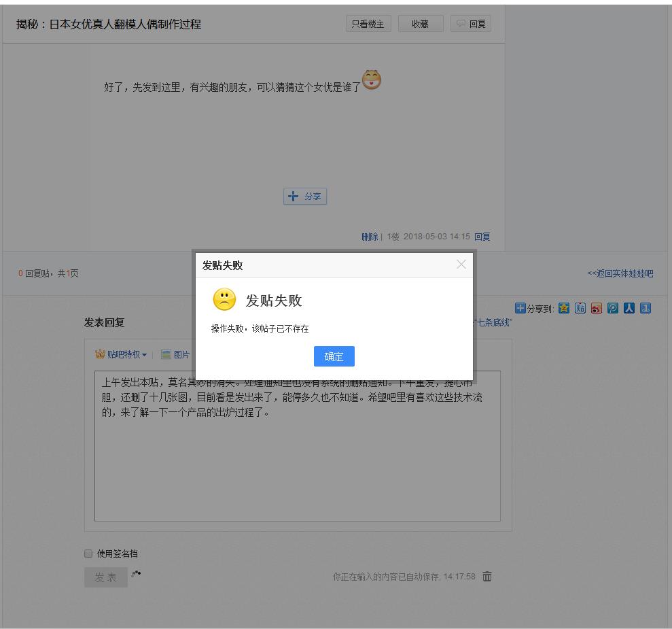Click the 回复 link beside the post timestamp
This screenshot has height=629, width=672.
[482, 237]
